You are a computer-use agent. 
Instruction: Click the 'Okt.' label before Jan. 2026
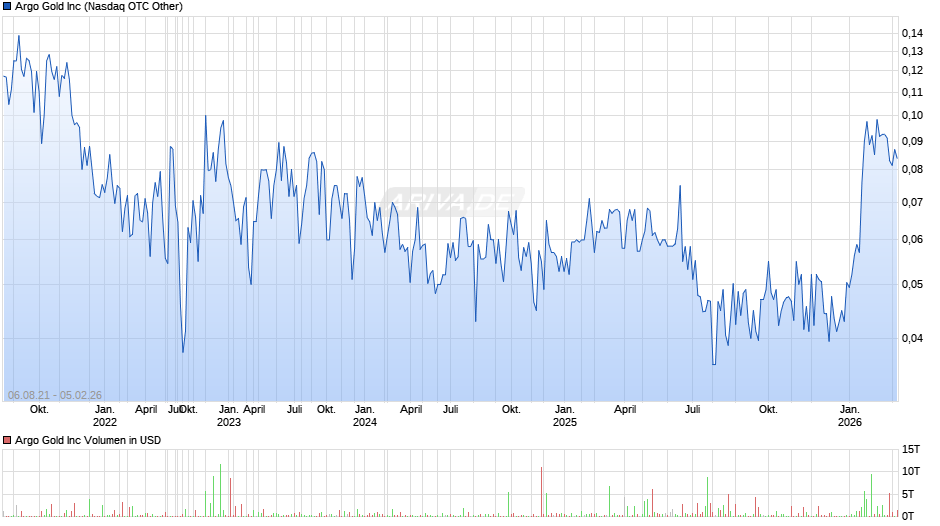[x=768, y=410]
